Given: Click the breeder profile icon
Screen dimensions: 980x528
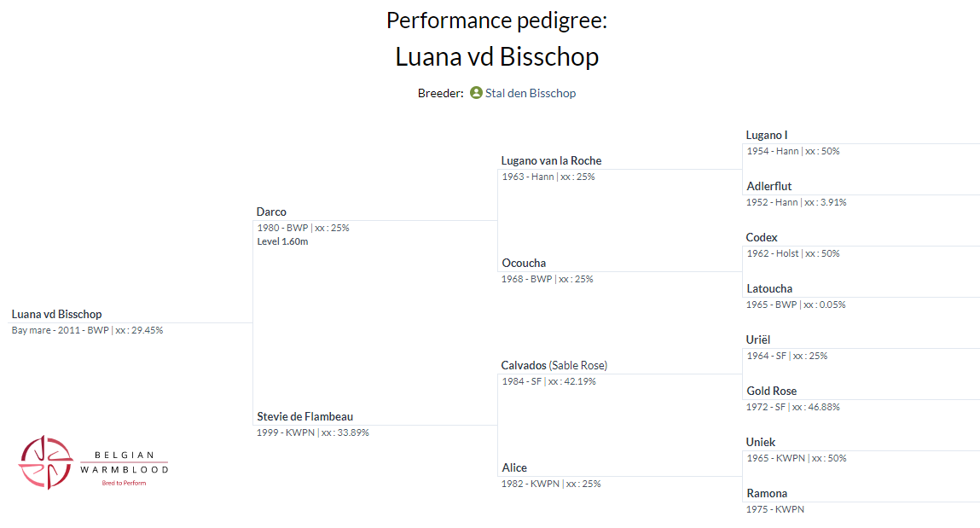Looking at the screenshot, I should (x=476, y=93).
